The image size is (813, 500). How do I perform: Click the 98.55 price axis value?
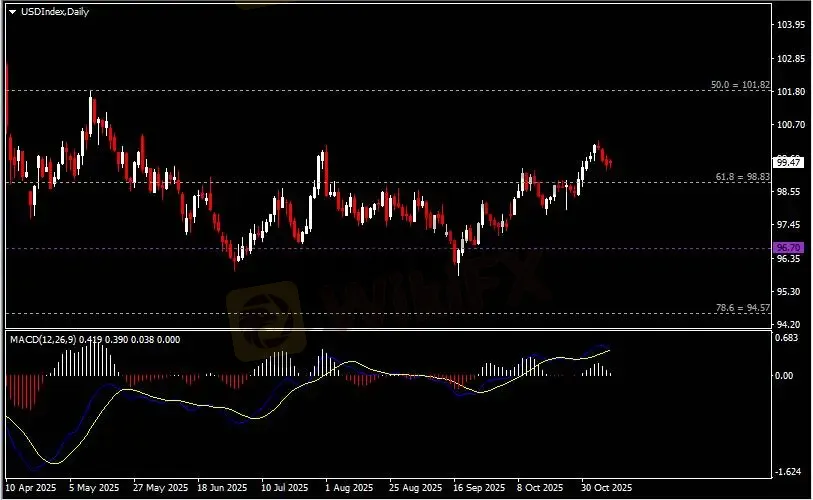(791, 191)
